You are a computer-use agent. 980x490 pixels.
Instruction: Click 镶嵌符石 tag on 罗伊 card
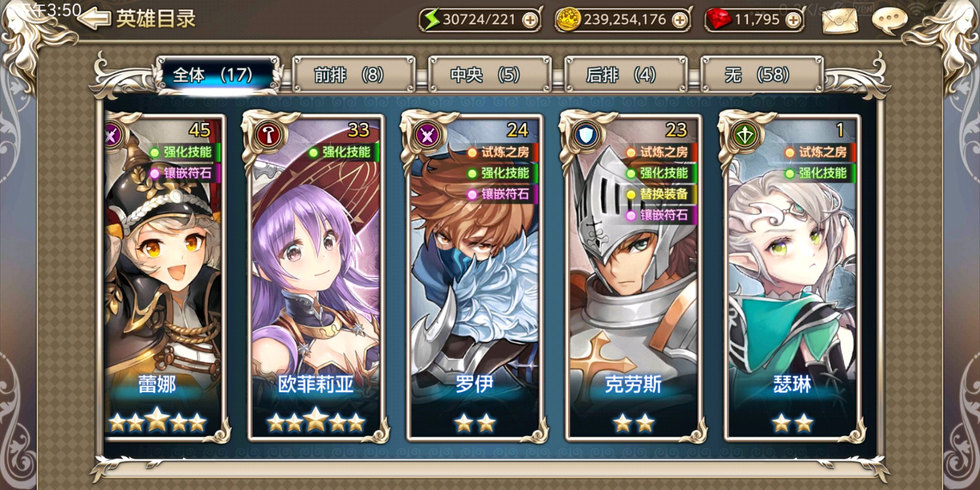click(501, 194)
